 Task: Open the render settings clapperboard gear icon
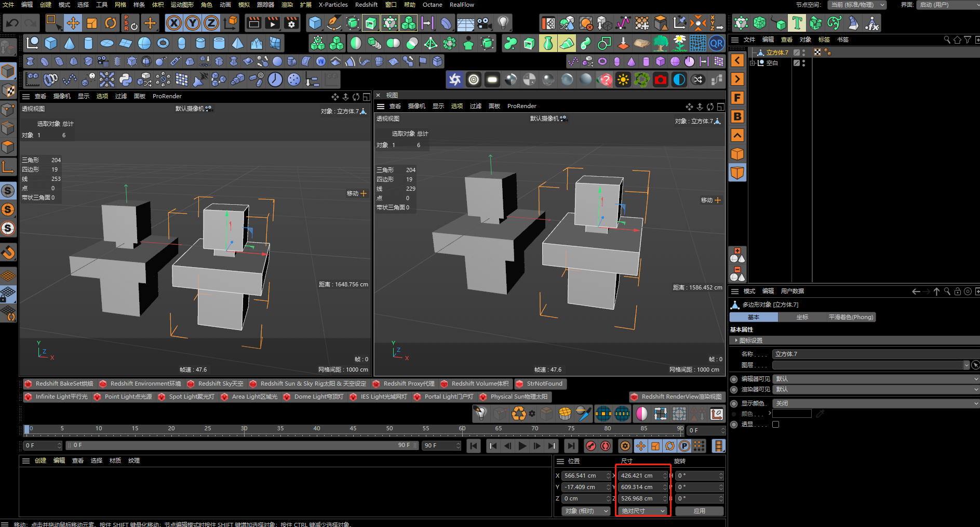click(291, 23)
